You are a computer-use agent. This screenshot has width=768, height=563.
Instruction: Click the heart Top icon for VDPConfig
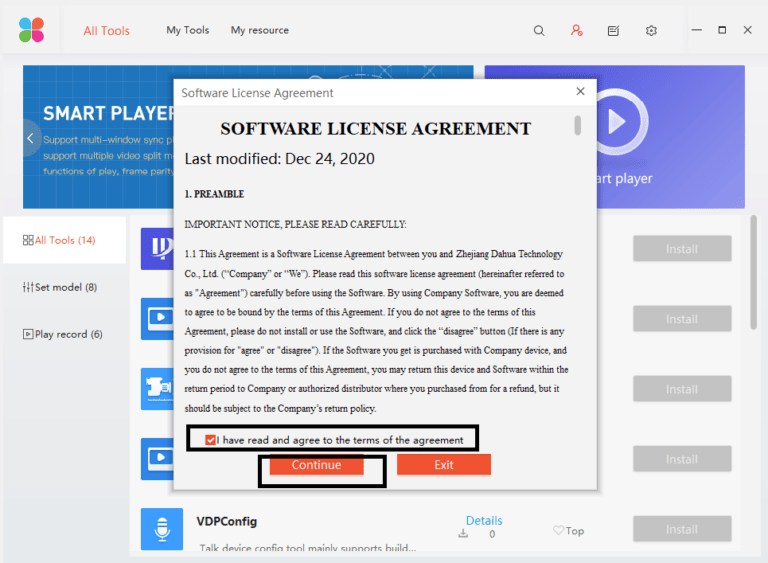tap(558, 531)
